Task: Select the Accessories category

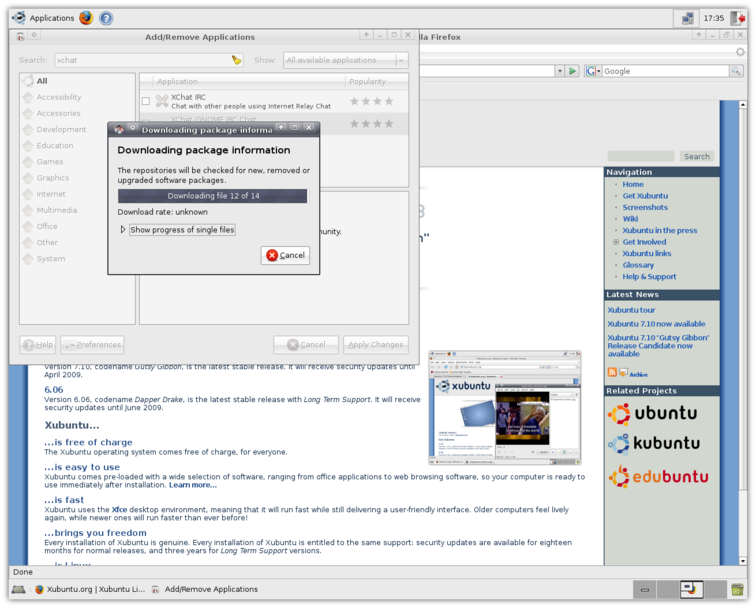Action: (x=58, y=113)
